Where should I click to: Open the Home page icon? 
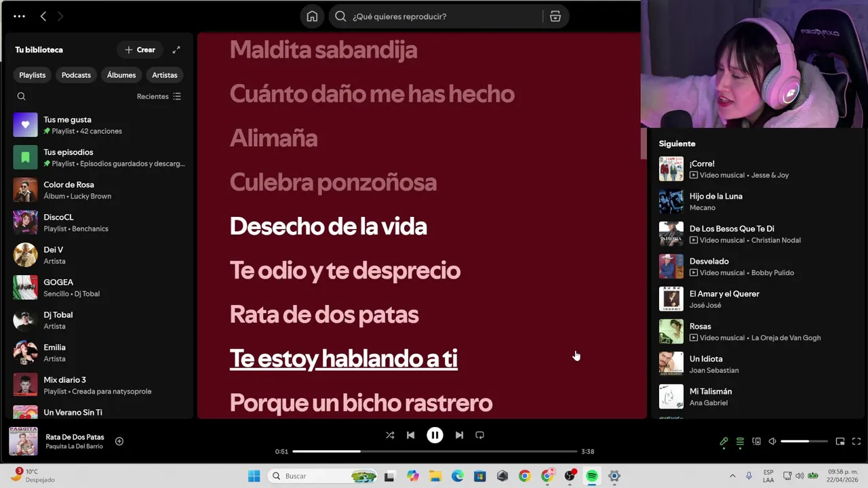coord(312,16)
